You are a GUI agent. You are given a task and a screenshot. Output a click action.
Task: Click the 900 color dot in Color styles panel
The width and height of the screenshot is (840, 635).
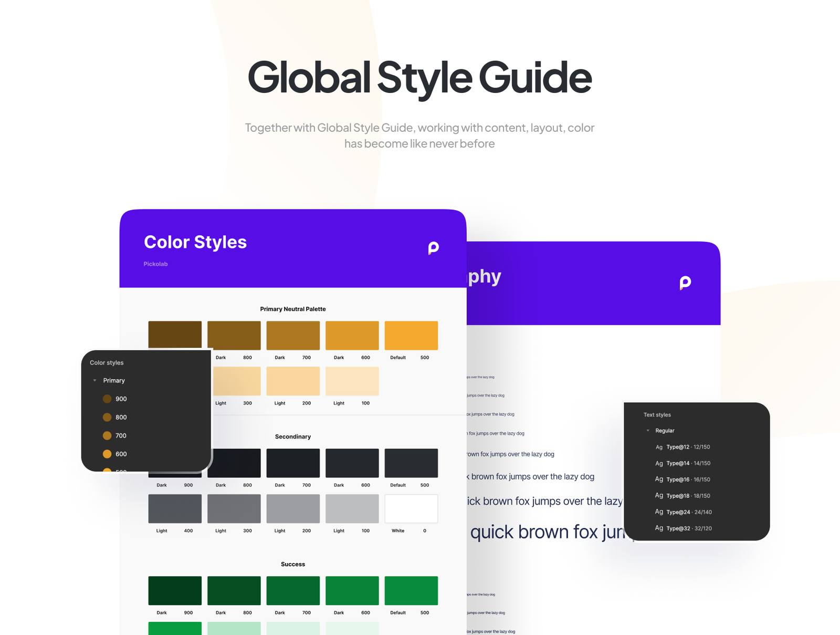click(107, 399)
